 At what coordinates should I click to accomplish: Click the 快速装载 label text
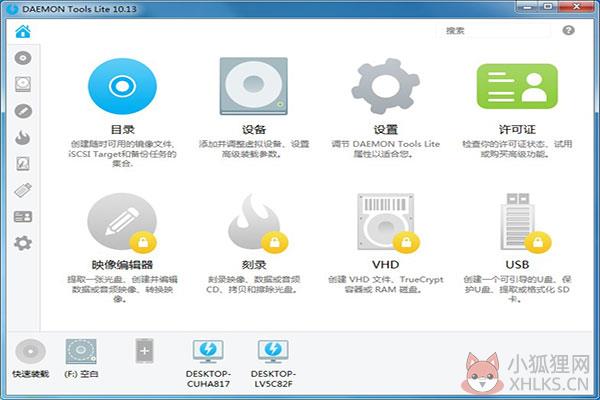click(x=31, y=374)
